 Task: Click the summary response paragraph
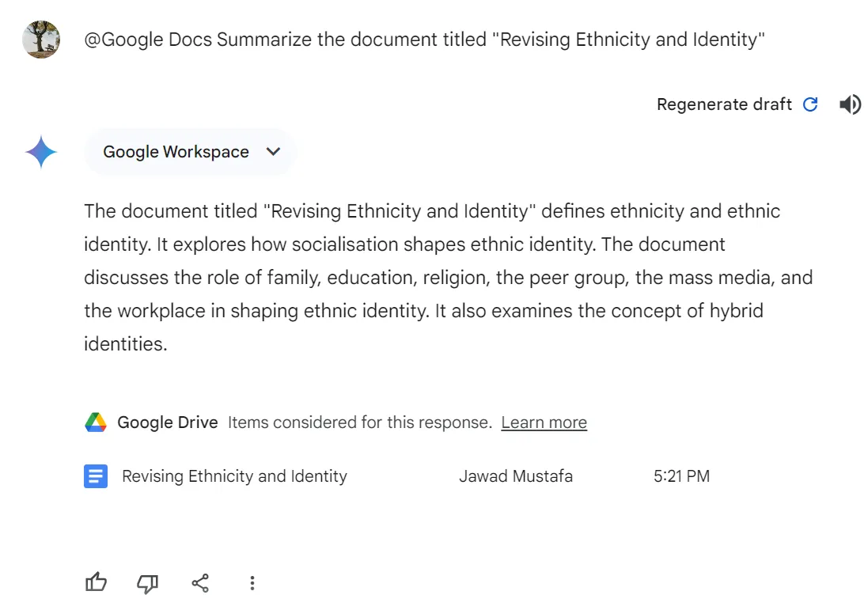[x=448, y=278]
